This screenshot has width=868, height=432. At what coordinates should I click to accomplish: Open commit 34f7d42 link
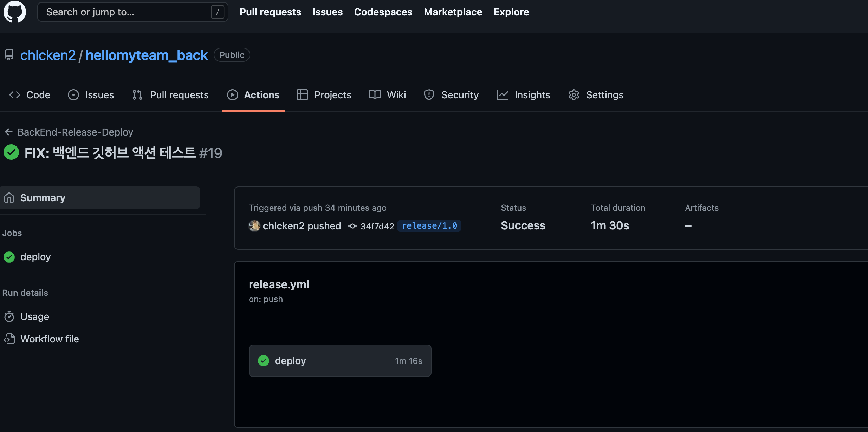377,226
